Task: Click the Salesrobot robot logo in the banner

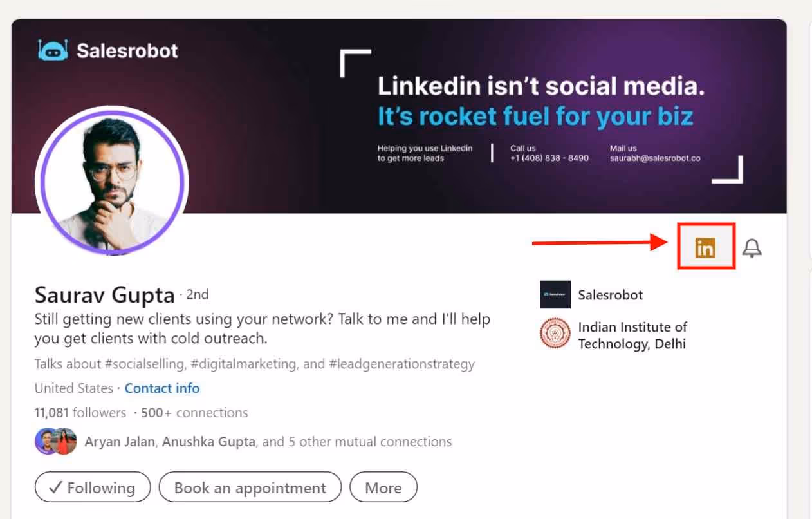Action: point(53,50)
